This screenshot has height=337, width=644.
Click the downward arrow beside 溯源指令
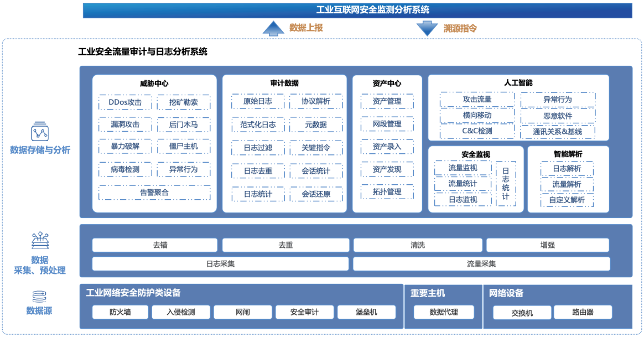pyautogui.click(x=427, y=28)
